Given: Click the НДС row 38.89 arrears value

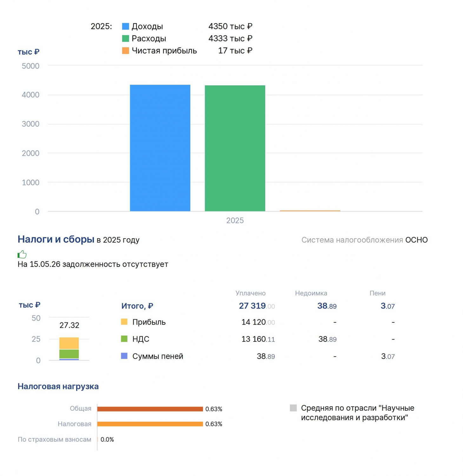Looking at the screenshot, I should click(327, 339).
